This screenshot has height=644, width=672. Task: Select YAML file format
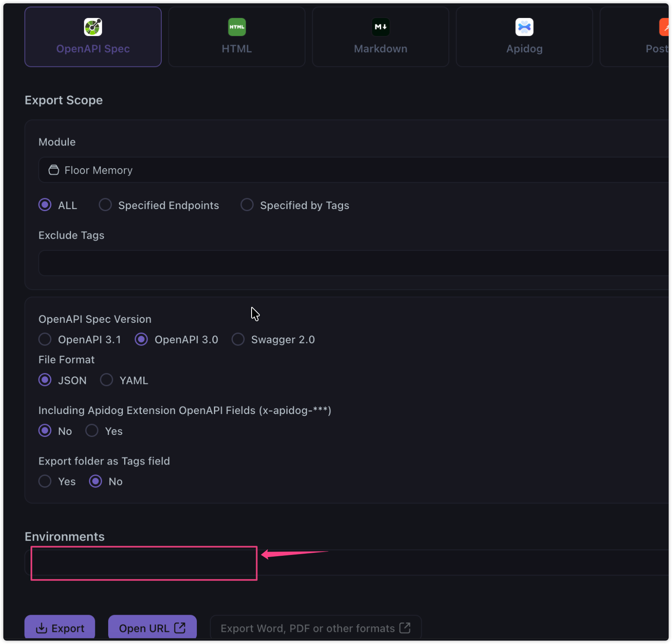(107, 380)
